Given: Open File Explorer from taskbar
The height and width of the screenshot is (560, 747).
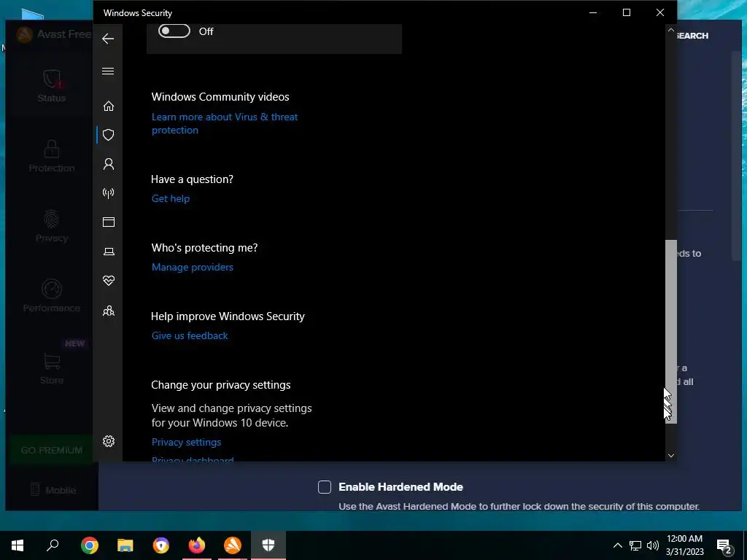Looking at the screenshot, I should (x=125, y=545).
